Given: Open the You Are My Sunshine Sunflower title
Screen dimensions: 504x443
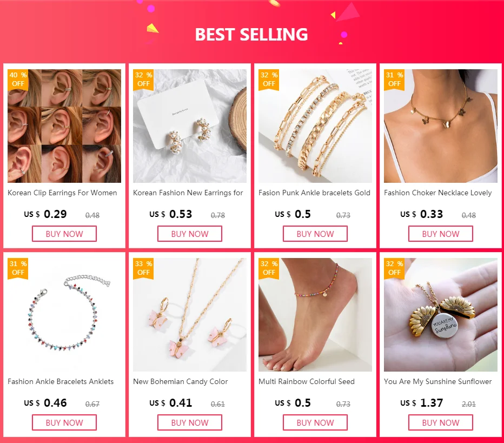Looking at the screenshot, I should coord(438,381).
